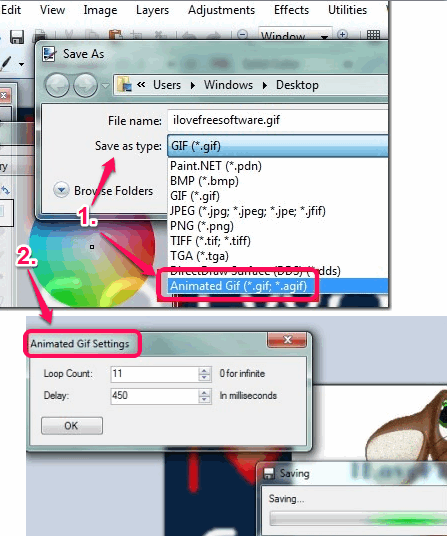Click the '0 for infinite' hint text

[x=242, y=373]
